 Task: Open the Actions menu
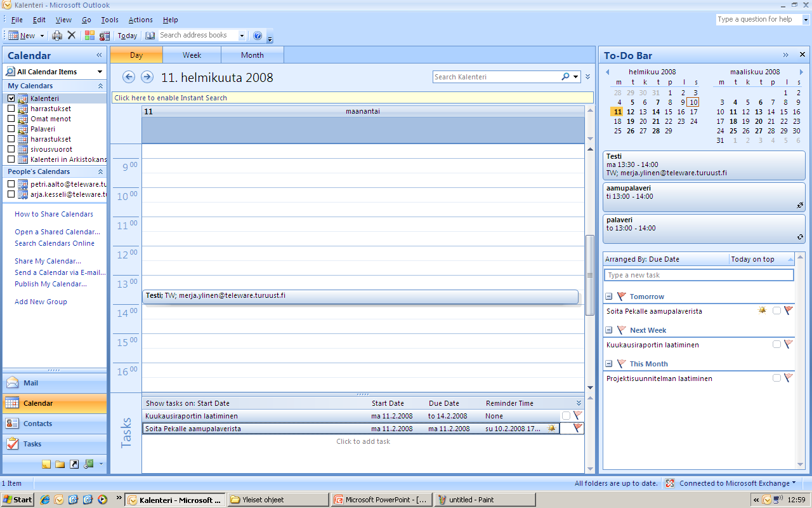coord(140,20)
